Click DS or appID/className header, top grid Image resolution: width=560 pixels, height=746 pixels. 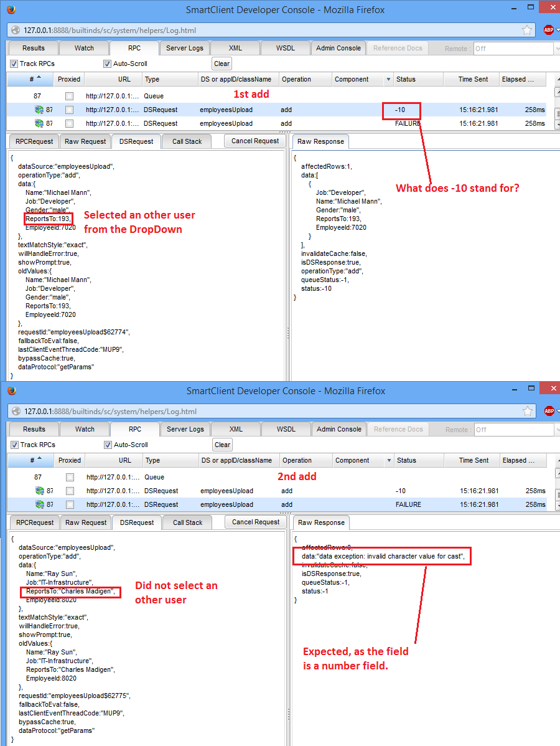(x=238, y=80)
